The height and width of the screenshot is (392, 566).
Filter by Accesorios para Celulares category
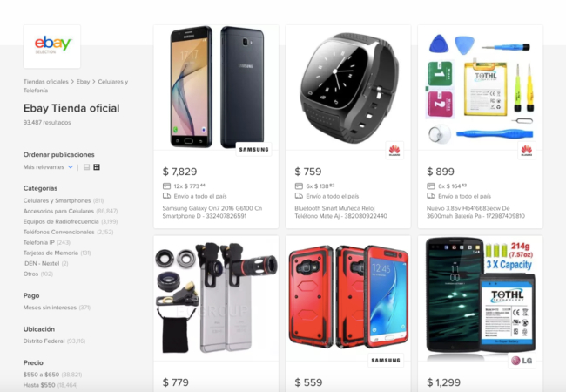click(58, 211)
